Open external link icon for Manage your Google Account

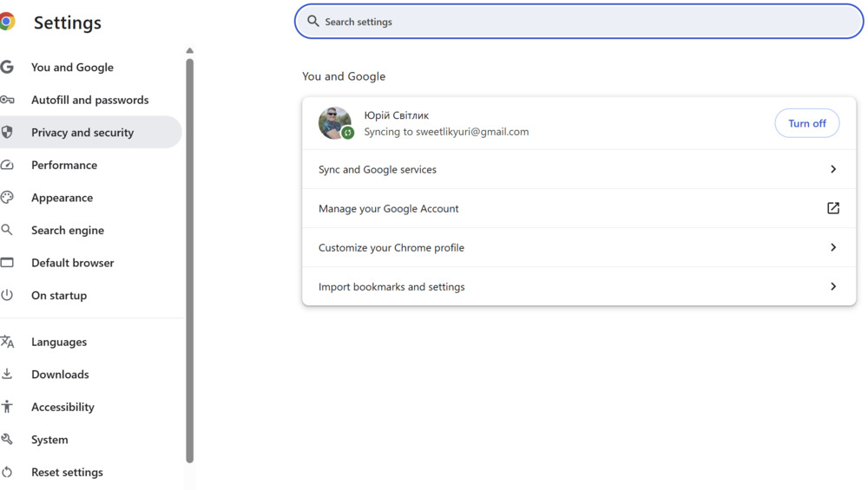click(x=833, y=208)
